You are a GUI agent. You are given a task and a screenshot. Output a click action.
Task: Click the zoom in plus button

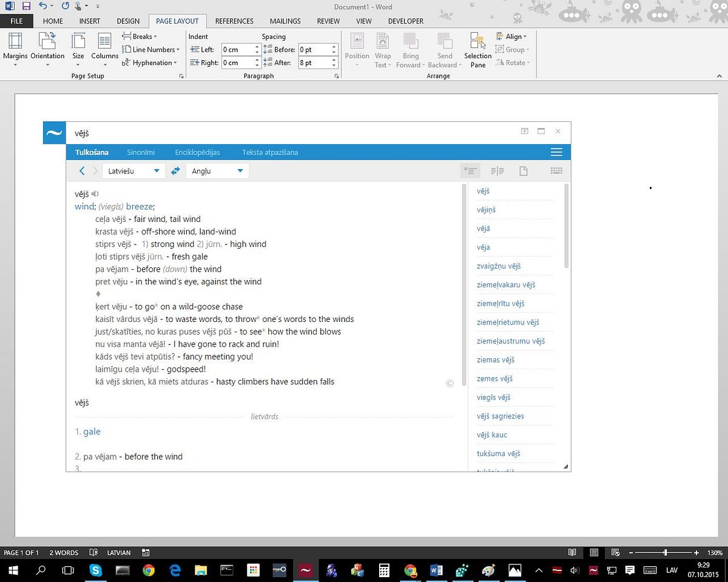[x=696, y=552]
